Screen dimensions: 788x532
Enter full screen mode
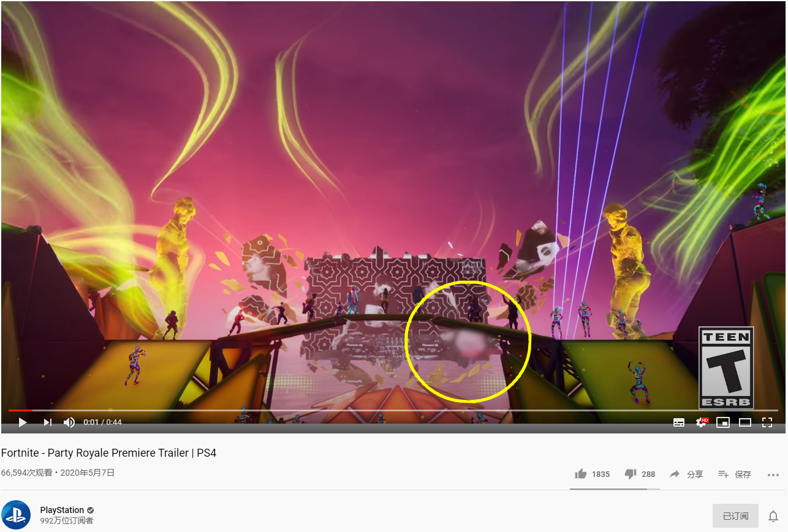(767, 422)
